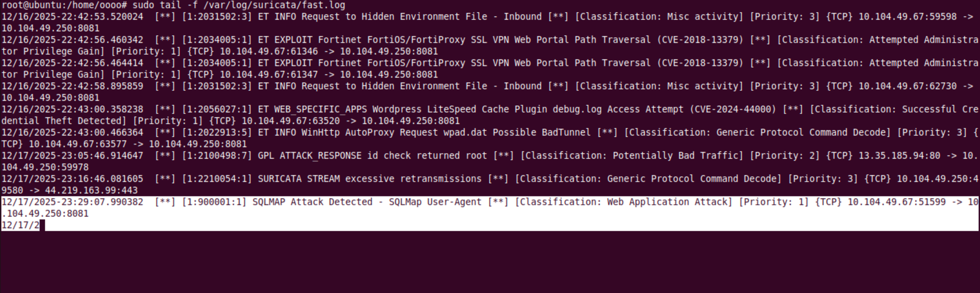The image size is (980, 293).
Task: Click the SQLMAP Attack Detected message
Action: [367, 202]
